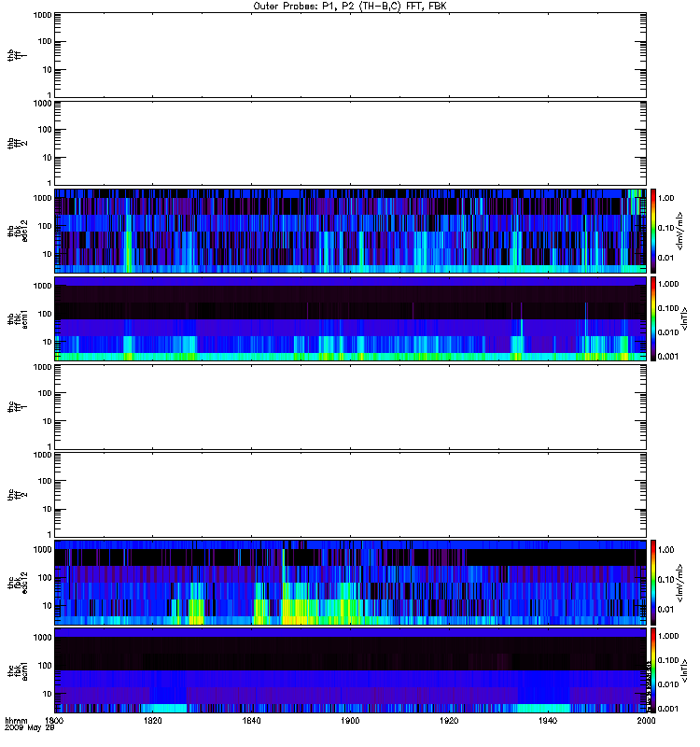The width and height of the screenshot is (700, 747).
Task: Click the 0.10 value on thb edc12 color bar
Action: pos(665,228)
